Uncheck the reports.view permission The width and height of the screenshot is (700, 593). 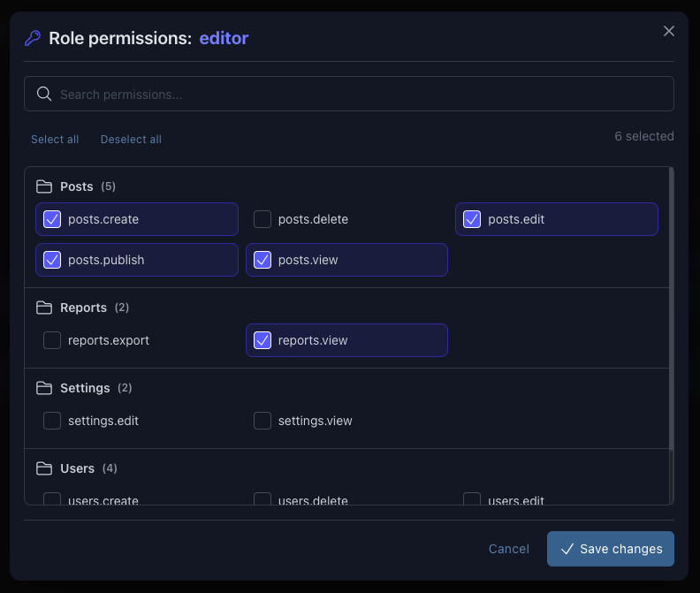click(262, 340)
